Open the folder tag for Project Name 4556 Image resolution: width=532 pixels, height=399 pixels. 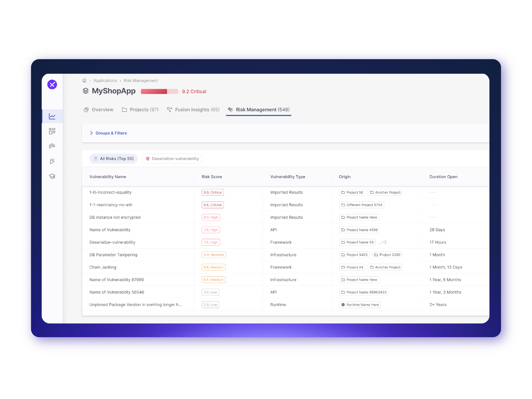(359, 230)
